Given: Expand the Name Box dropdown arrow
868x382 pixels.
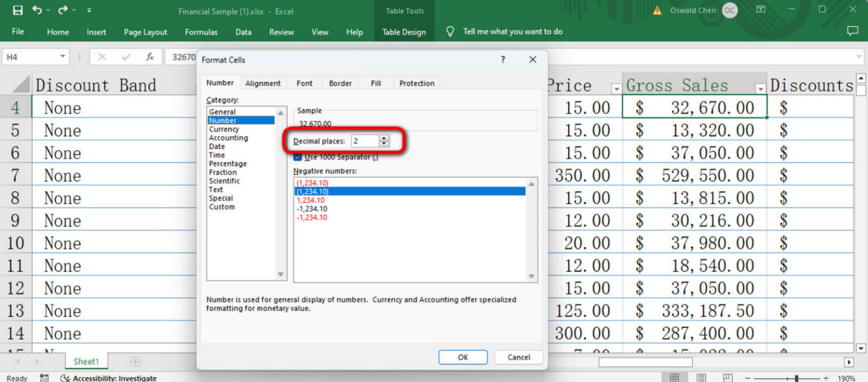Looking at the screenshot, I should click(62, 57).
